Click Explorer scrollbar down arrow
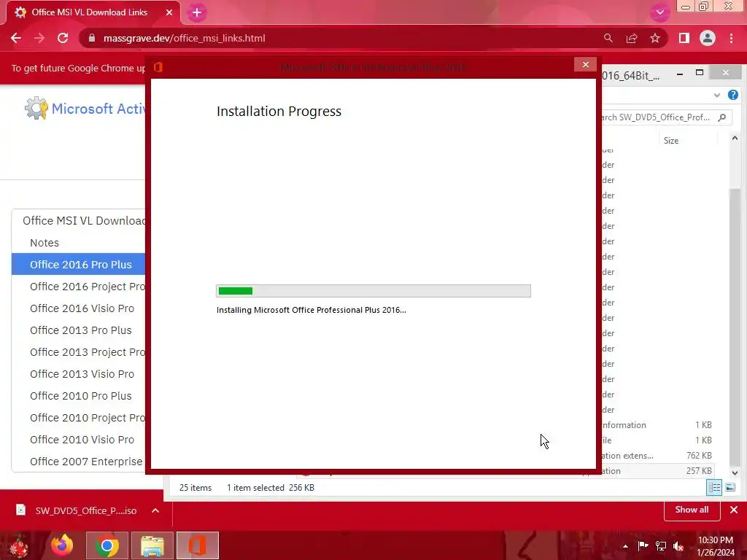 click(x=735, y=472)
